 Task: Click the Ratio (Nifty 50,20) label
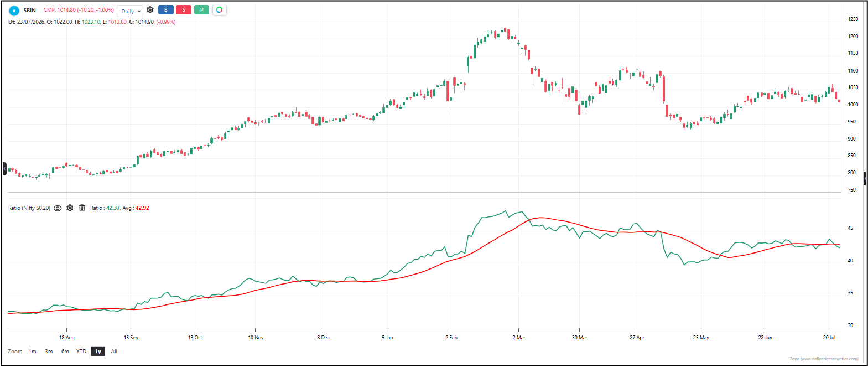tap(29, 208)
